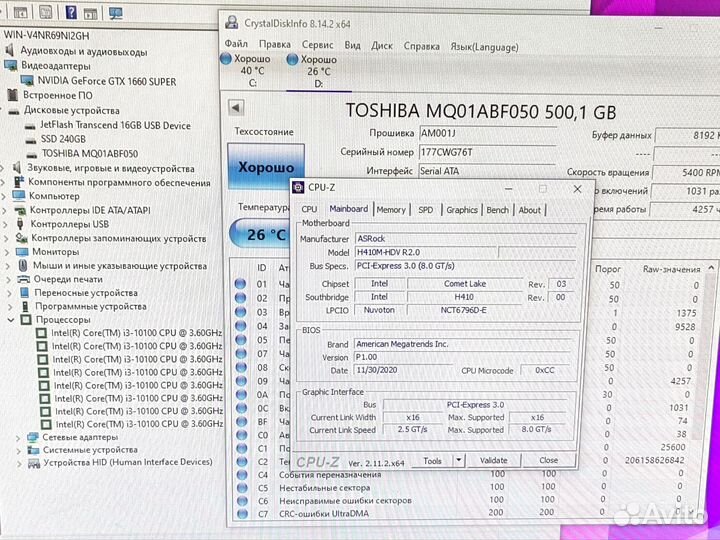
Task: Expand the Программные устройства node
Action: 11,306
